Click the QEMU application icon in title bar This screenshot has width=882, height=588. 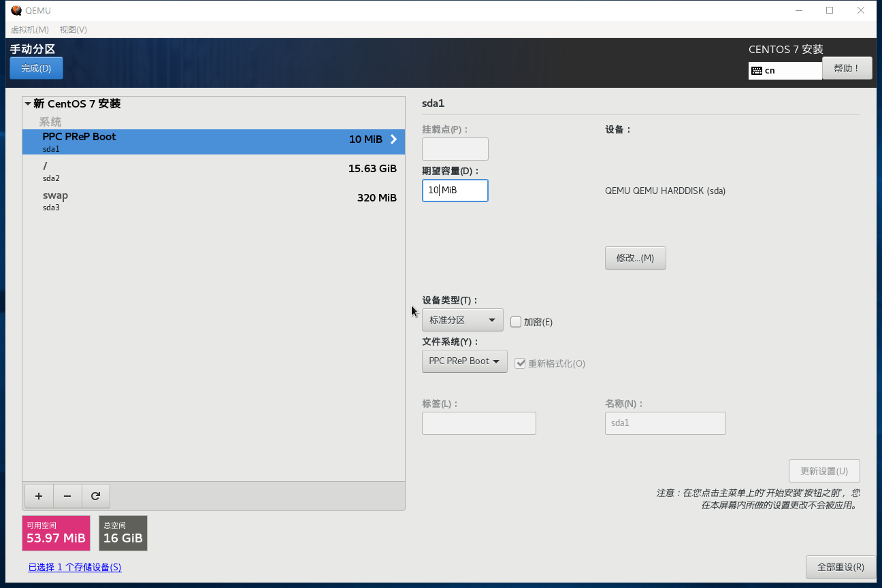click(16, 10)
